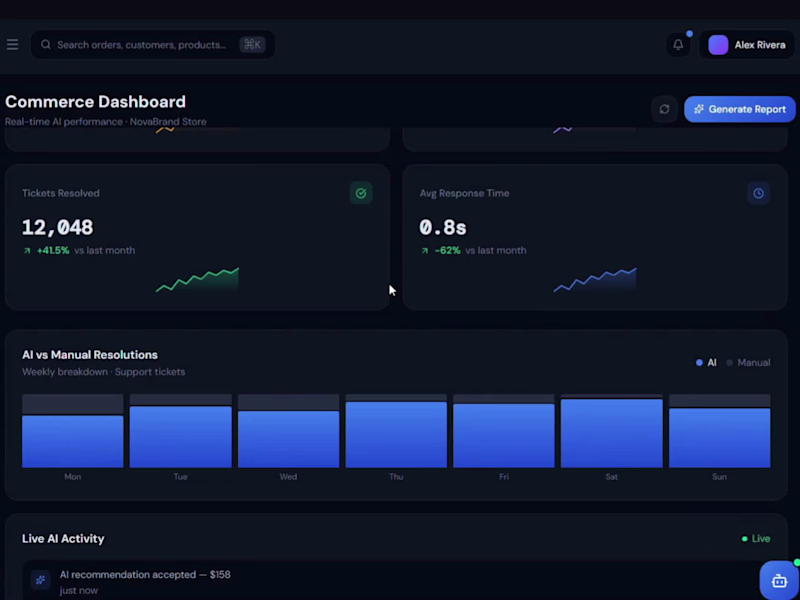Click the Weekly breakdown · Support tickets subtitle
The height and width of the screenshot is (600, 800).
tap(104, 372)
